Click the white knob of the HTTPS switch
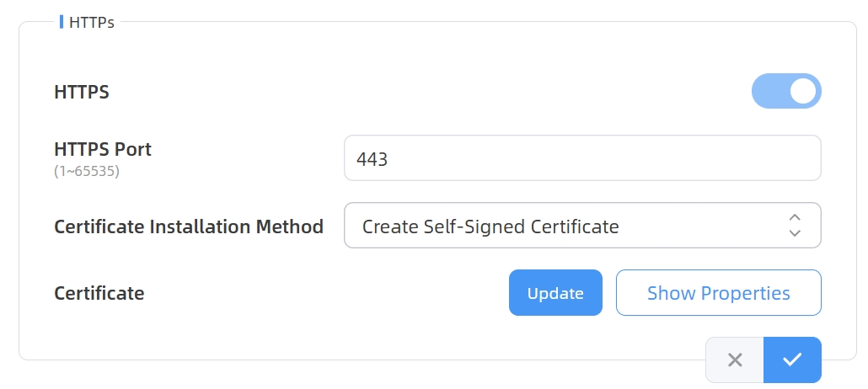868x389 pixels. tap(804, 91)
